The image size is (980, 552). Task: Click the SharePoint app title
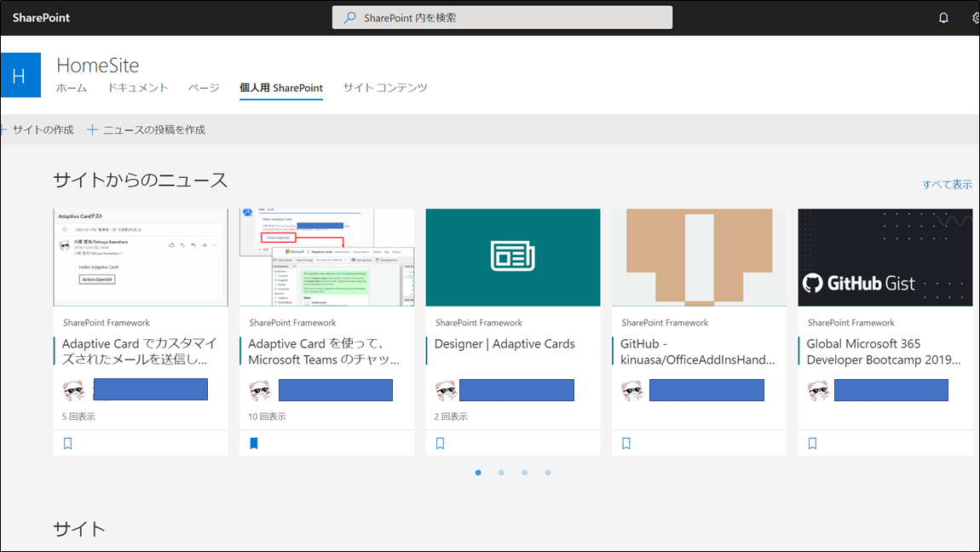point(41,18)
